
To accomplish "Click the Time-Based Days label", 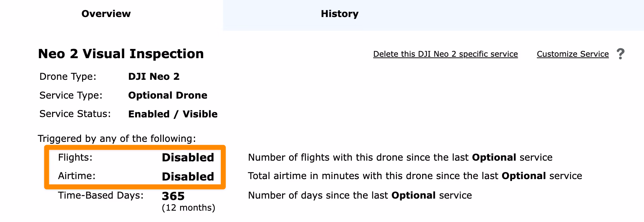I will 101,195.
